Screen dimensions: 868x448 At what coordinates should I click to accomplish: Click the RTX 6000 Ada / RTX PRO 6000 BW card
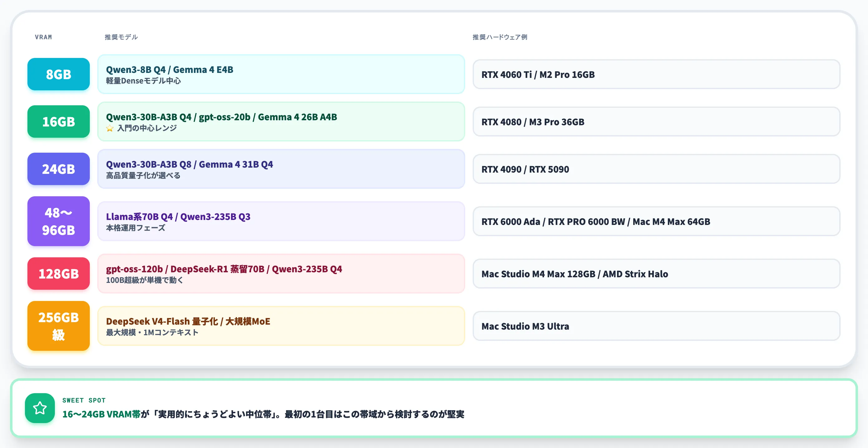[x=656, y=221]
